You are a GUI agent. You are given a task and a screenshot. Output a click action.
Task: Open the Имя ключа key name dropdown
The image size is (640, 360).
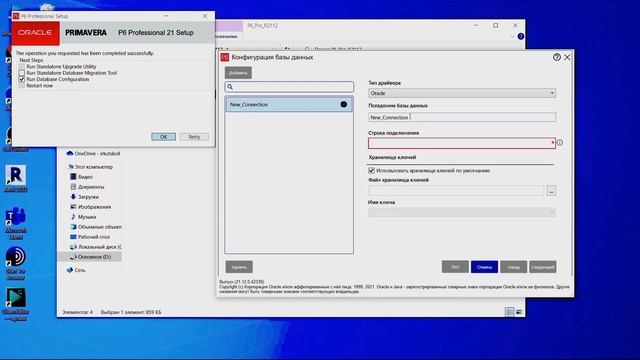tap(462, 212)
